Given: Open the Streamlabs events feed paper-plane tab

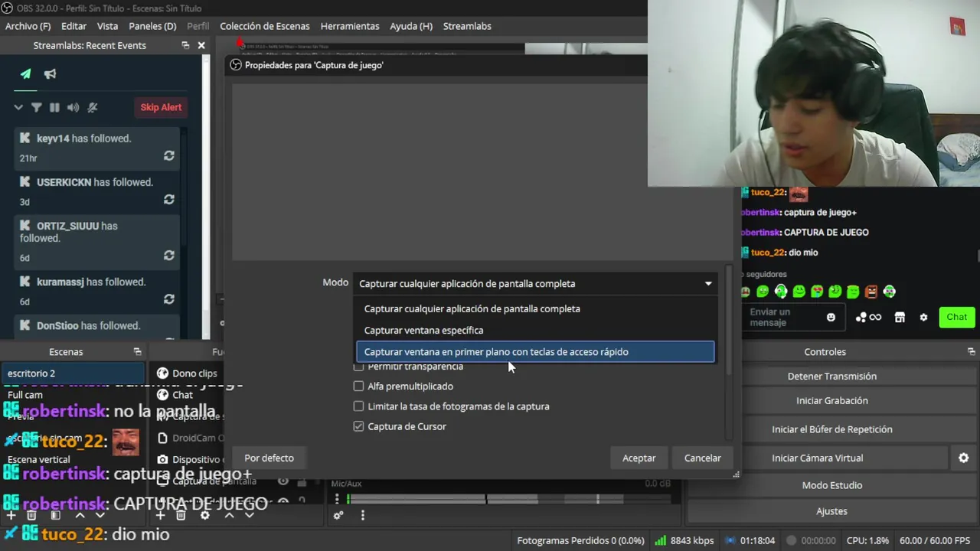Looking at the screenshot, I should click(26, 74).
